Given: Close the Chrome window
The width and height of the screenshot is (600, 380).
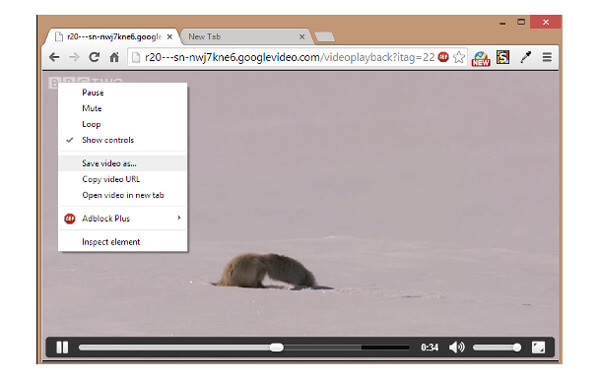Looking at the screenshot, I should click(546, 22).
